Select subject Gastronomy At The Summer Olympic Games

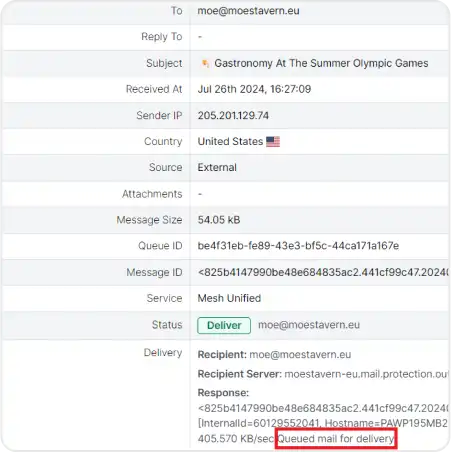(x=321, y=63)
